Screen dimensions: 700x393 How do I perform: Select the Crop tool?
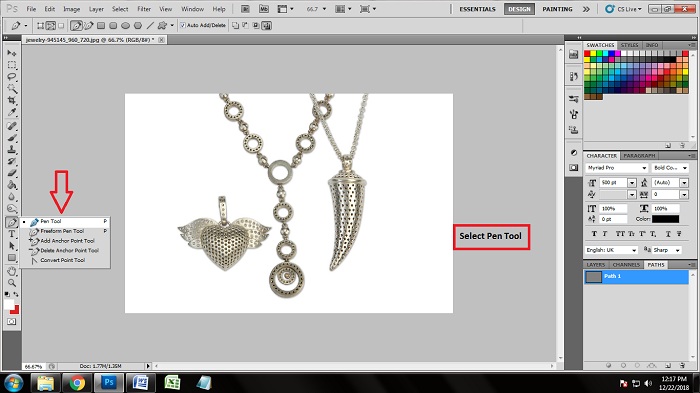[12, 100]
